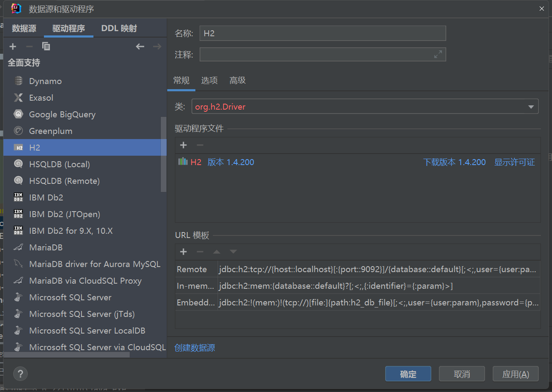This screenshot has height=392, width=552.
Task: Expand the comment field with arrows icon
Action: (x=438, y=55)
